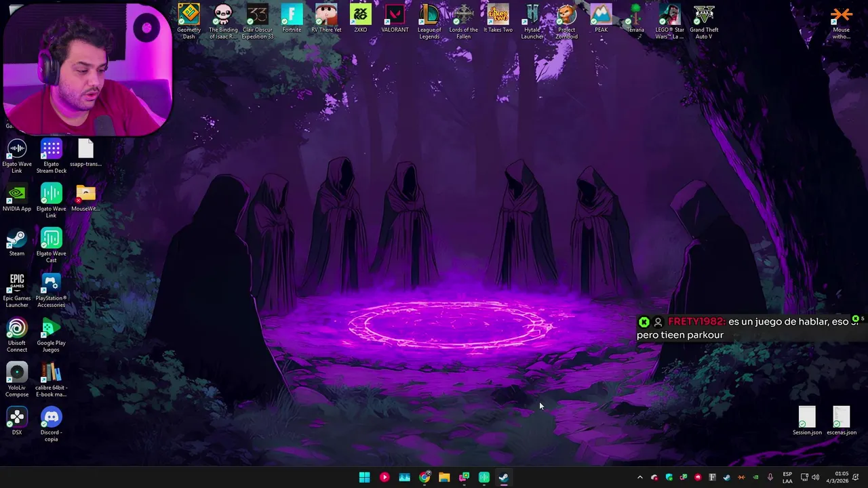Select the Grand Theft Auto V icon
This screenshot has width=868, height=488.
tap(704, 21)
